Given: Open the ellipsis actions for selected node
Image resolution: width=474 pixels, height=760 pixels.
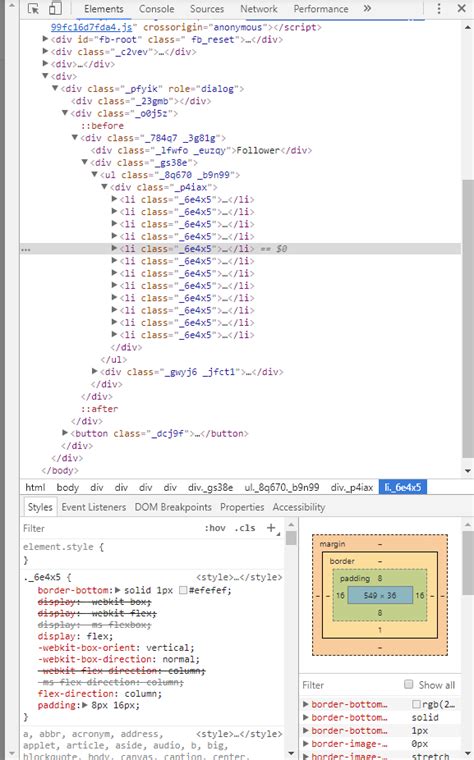Looking at the screenshot, I should tap(26, 249).
